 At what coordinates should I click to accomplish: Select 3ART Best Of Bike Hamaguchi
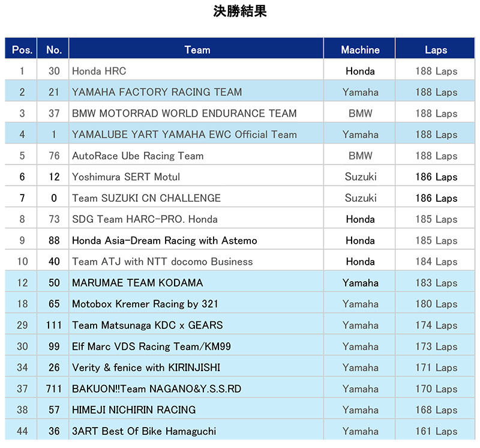coord(144,431)
